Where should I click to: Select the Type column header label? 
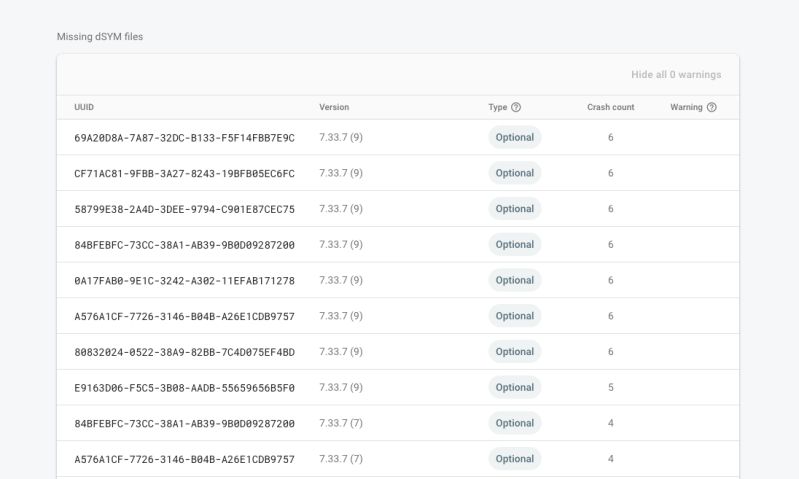pos(497,107)
